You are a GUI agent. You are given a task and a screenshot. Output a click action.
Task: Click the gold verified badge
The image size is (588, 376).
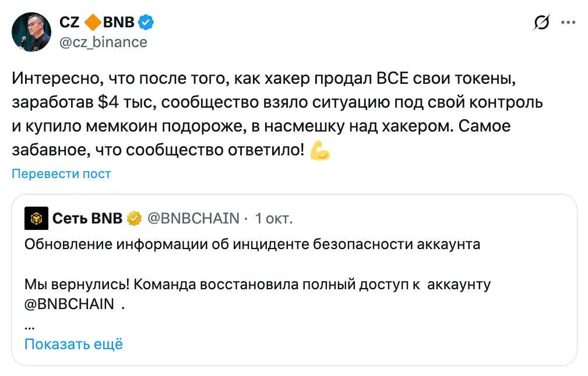click(135, 218)
